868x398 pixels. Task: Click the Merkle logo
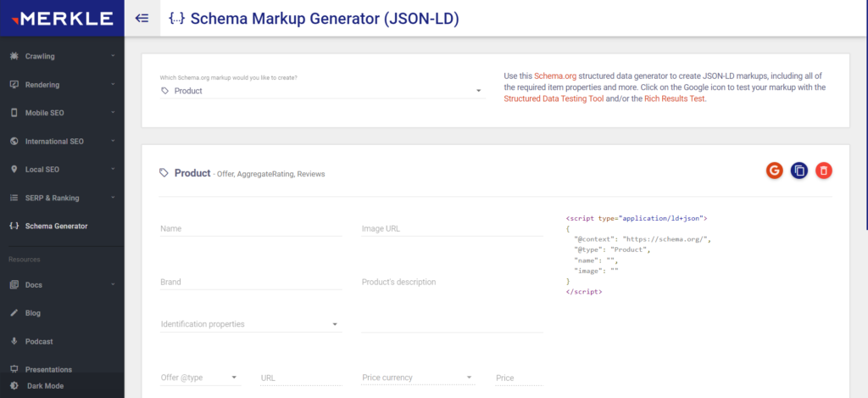pos(62,19)
